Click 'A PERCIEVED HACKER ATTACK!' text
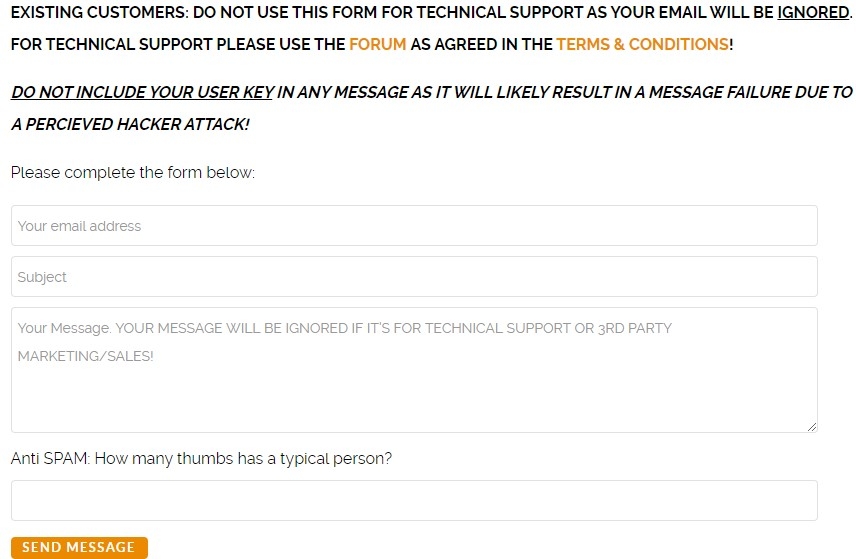 tap(130, 125)
